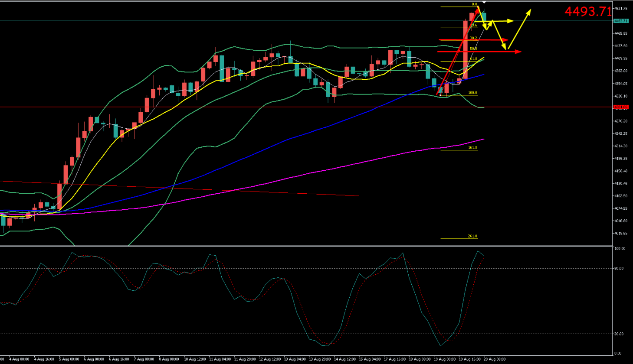This screenshot has width=633, height=364.
Task: Click the 4186.35 price axis label
Action: 621,159
